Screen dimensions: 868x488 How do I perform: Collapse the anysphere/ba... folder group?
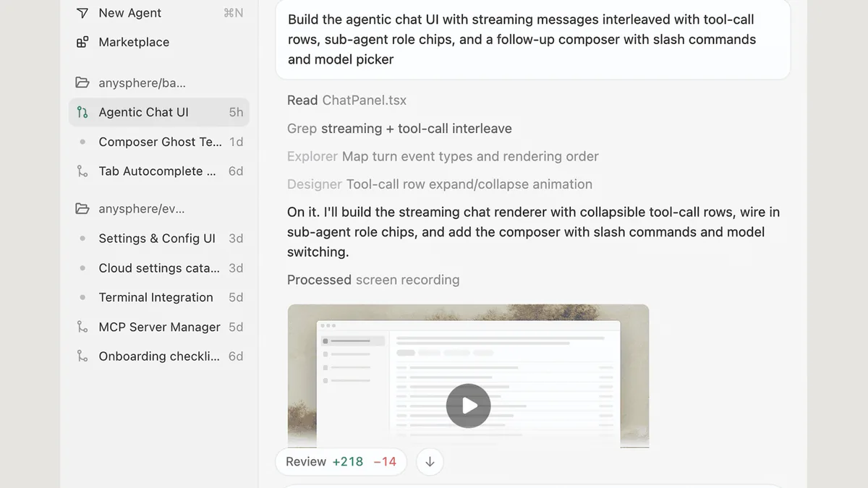click(x=159, y=83)
